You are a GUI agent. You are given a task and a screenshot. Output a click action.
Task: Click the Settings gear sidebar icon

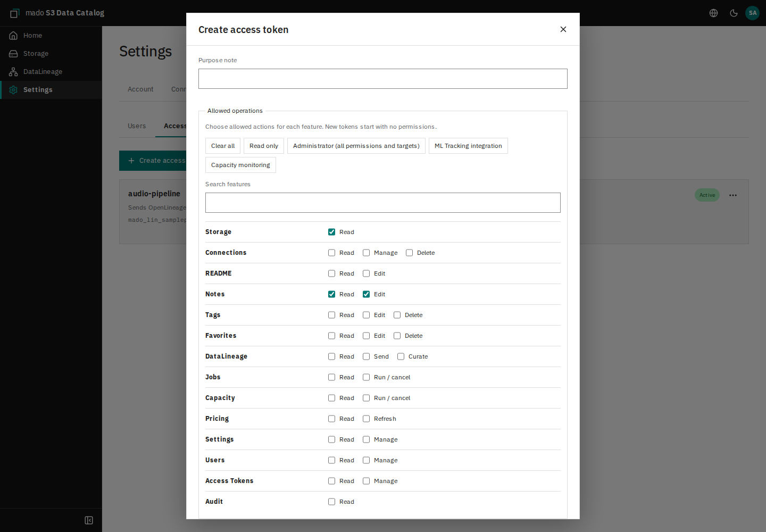pos(13,90)
